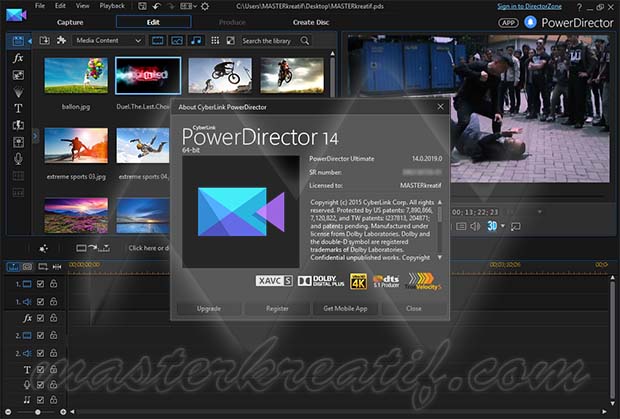Lock video track 1

click(x=53, y=283)
